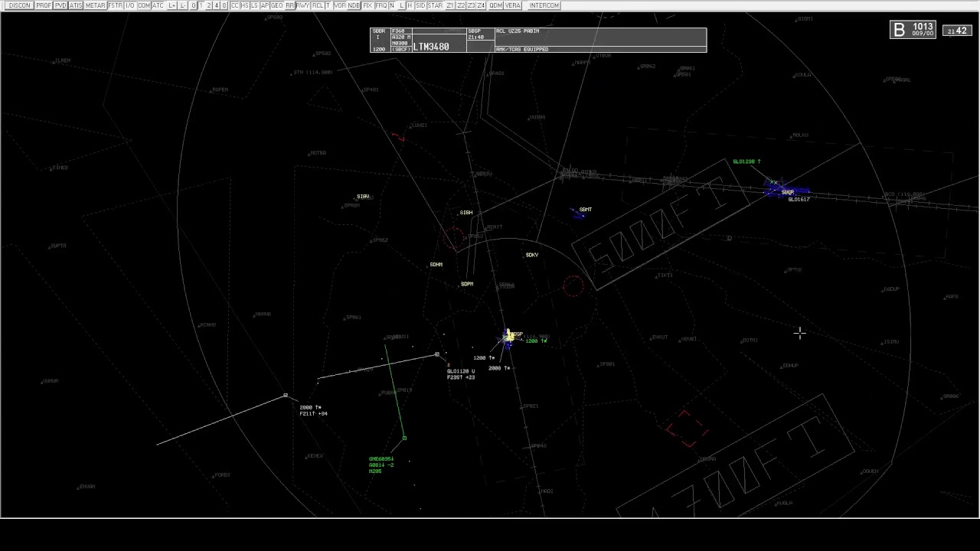The height and width of the screenshot is (551, 980).
Task: Select the 1 history button
Action: [201, 5]
